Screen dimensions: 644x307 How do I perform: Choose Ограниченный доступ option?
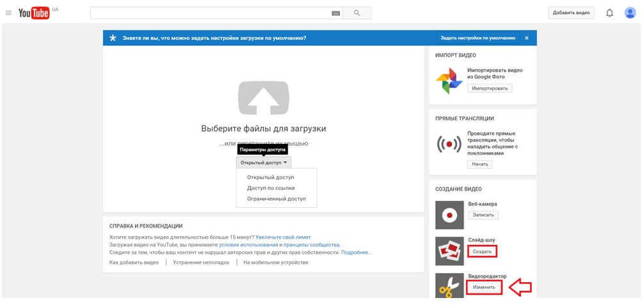(276, 199)
